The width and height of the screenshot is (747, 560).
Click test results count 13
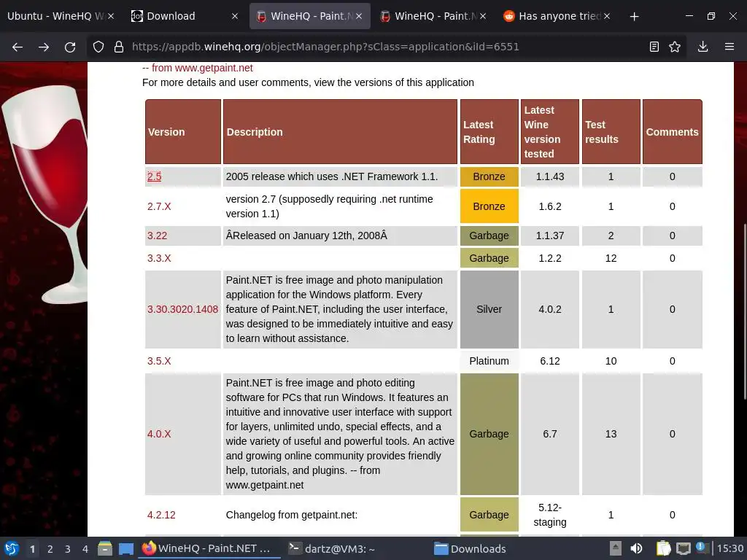pos(611,435)
